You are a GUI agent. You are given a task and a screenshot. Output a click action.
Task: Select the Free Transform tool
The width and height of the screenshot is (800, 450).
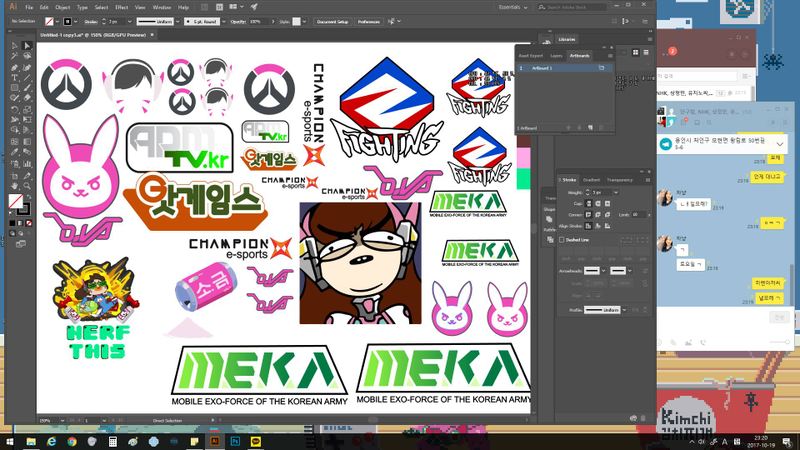tap(27, 120)
